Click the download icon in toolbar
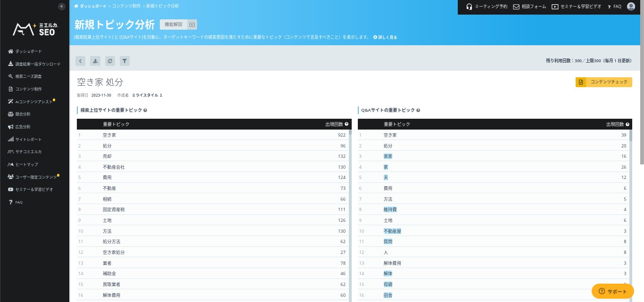This screenshot has height=302, width=644. pyautogui.click(x=95, y=61)
